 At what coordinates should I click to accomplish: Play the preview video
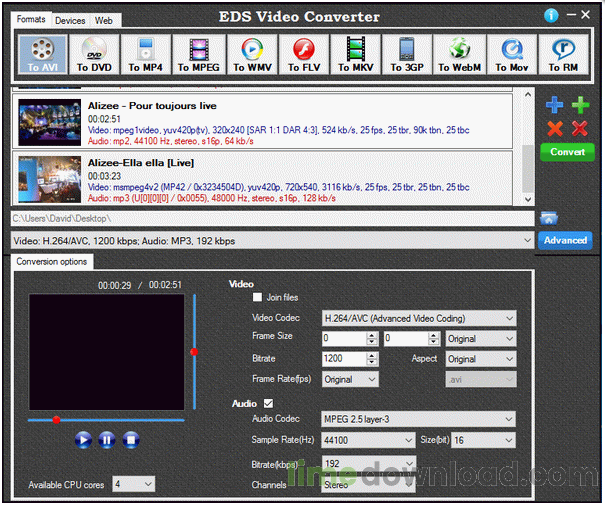(x=83, y=439)
